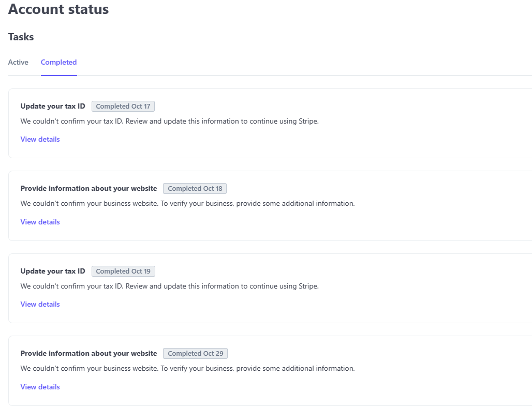Click business website description in Oct 29 card

coord(187,369)
